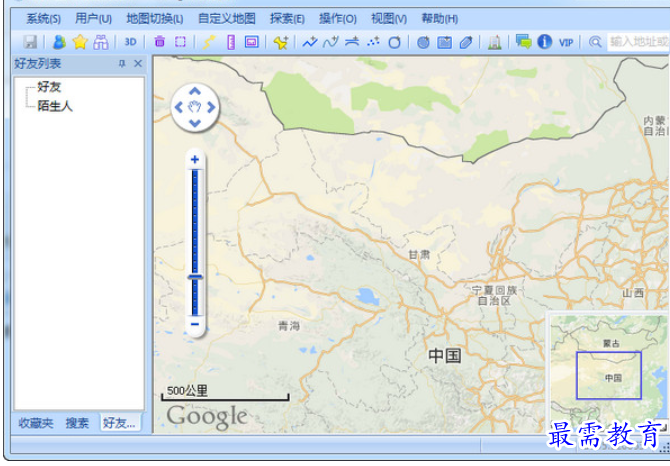Click the add tag label icon
The height and width of the screenshot is (466, 670).
point(466,42)
